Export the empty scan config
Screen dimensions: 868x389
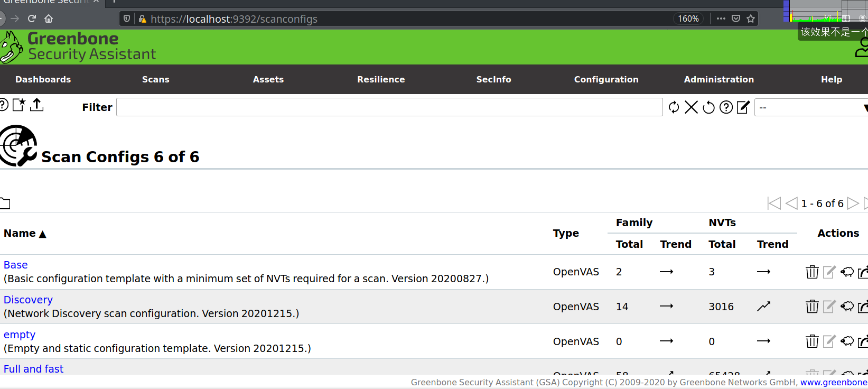pyautogui.click(x=863, y=341)
